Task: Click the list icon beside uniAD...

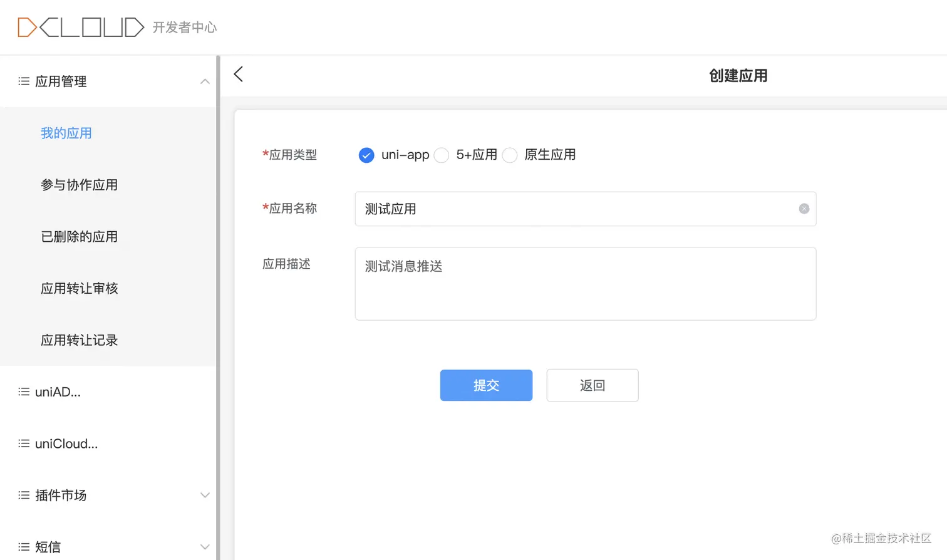Action: click(24, 392)
